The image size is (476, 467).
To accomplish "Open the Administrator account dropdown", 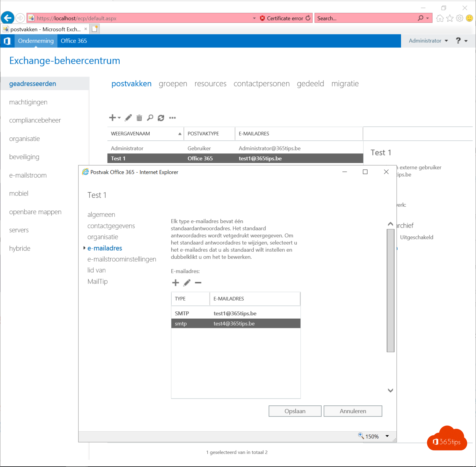I will (428, 41).
